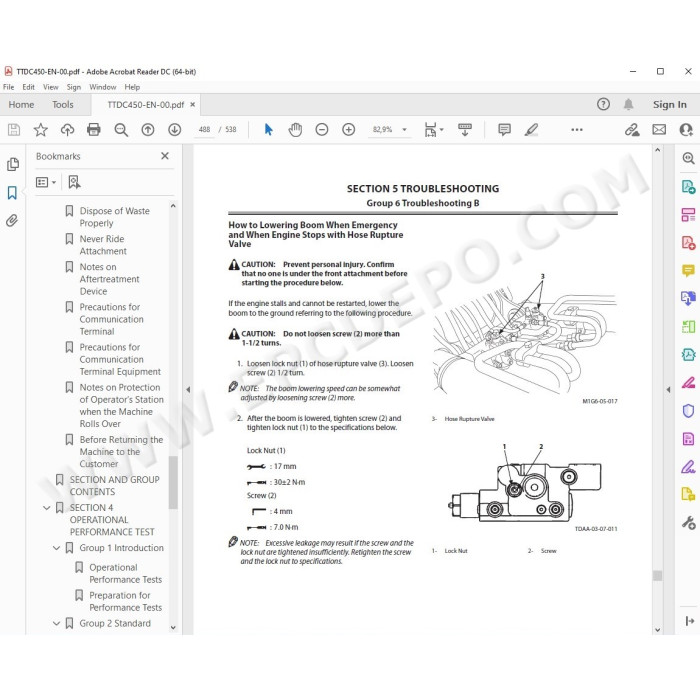The height and width of the screenshot is (700, 700).
Task: Close the TTDC450-EN-00.pdf tab
Action: point(192,104)
